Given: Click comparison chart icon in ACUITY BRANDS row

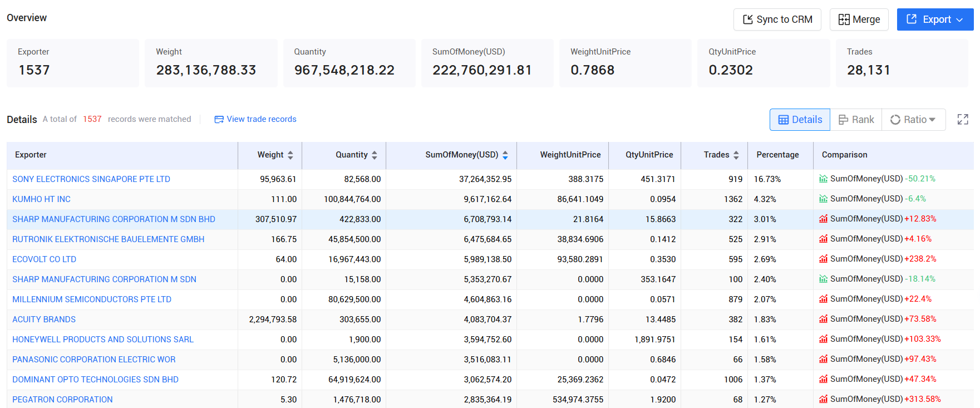Looking at the screenshot, I should pos(824,319).
